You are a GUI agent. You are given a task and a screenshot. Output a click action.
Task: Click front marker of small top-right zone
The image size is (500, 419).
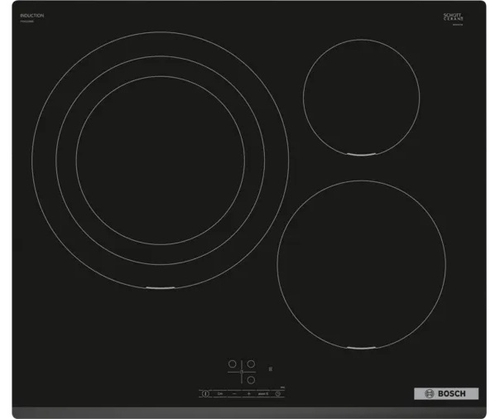[362, 154]
